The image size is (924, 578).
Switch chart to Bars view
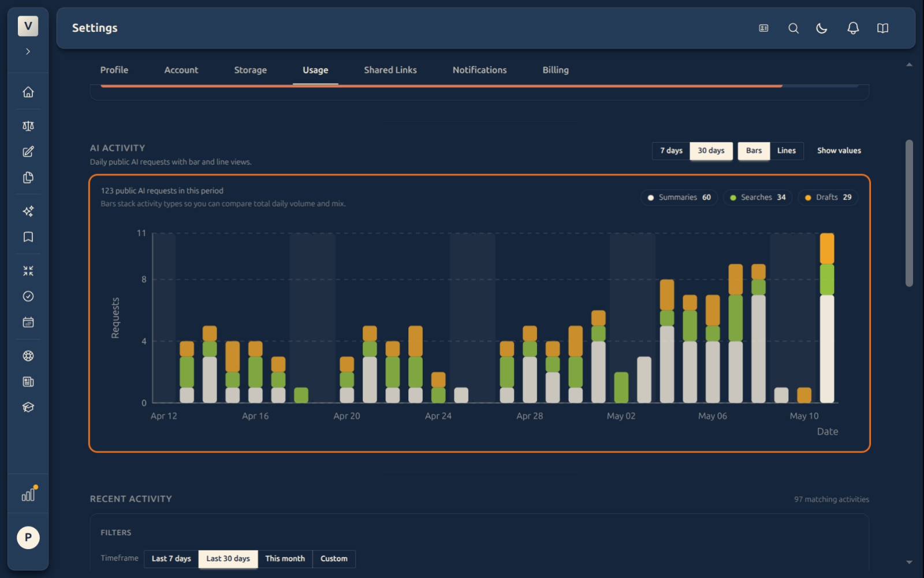coord(754,151)
